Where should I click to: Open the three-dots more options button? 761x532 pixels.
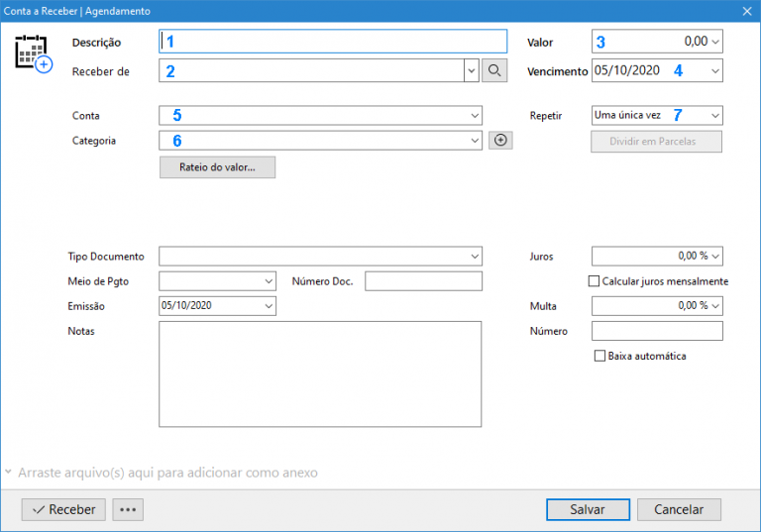(129, 509)
